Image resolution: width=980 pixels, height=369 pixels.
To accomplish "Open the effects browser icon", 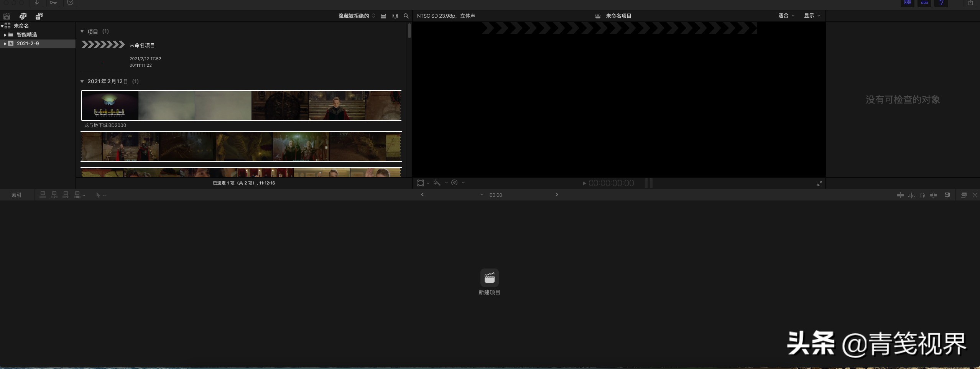I will click(963, 195).
